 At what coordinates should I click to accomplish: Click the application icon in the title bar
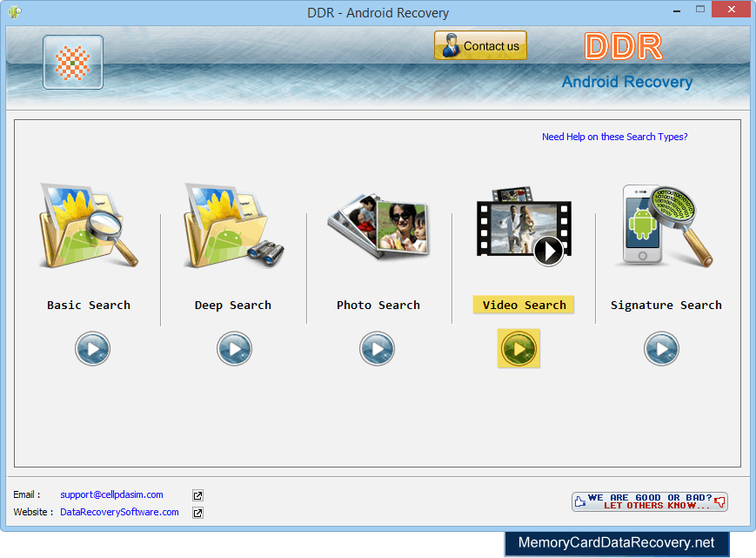[x=15, y=11]
